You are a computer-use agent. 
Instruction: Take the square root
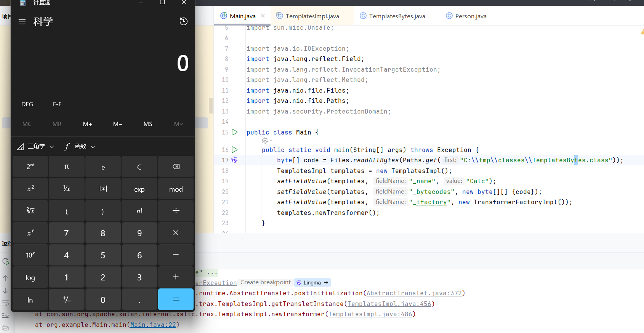pyautogui.click(x=30, y=211)
